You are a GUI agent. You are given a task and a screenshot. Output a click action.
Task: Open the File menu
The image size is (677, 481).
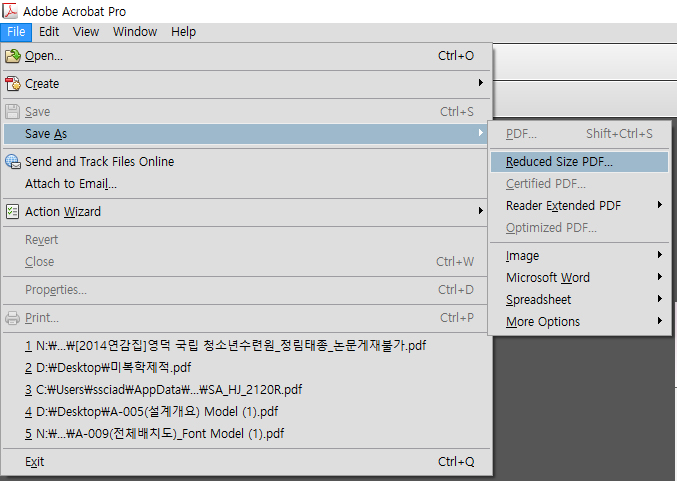tap(16, 32)
